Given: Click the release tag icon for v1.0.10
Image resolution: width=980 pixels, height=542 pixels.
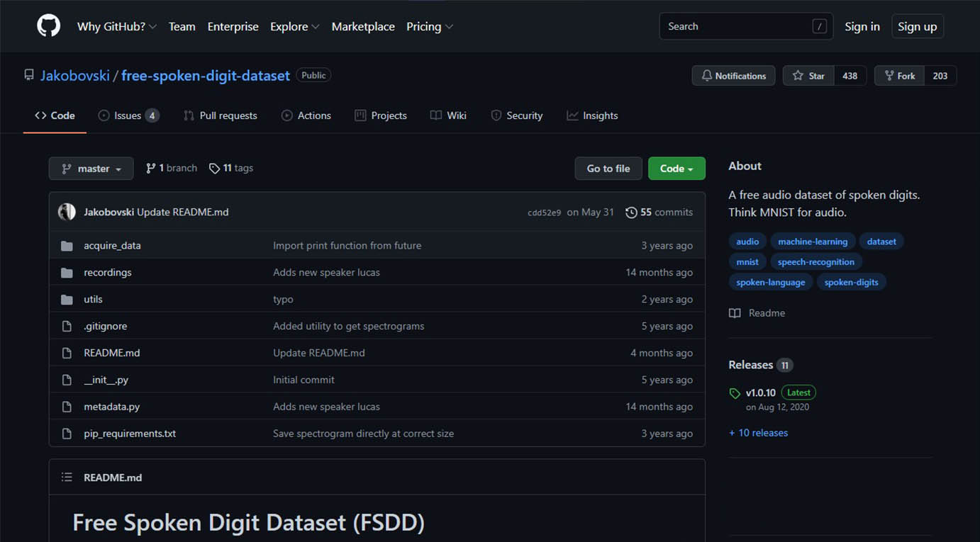Looking at the screenshot, I should 735,393.
